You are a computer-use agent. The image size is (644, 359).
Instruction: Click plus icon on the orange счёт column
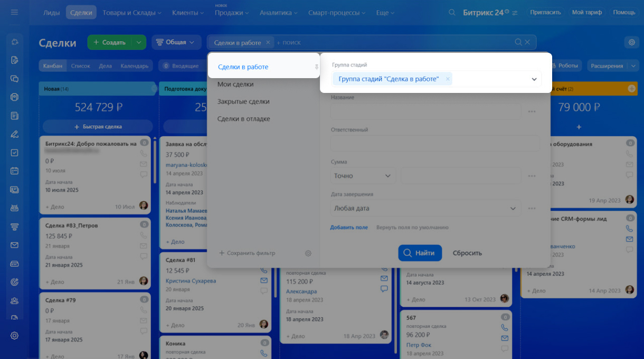tap(632, 89)
